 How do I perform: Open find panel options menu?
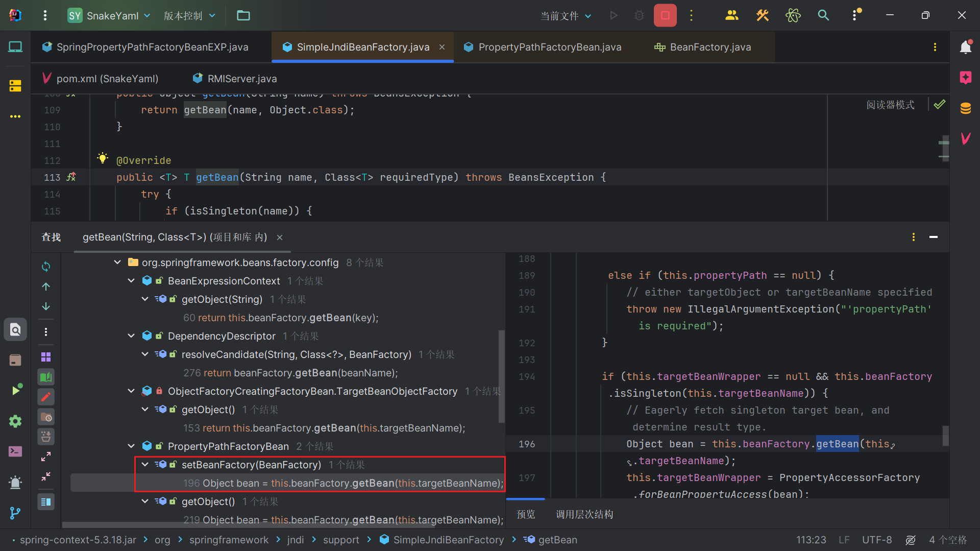click(x=914, y=237)
